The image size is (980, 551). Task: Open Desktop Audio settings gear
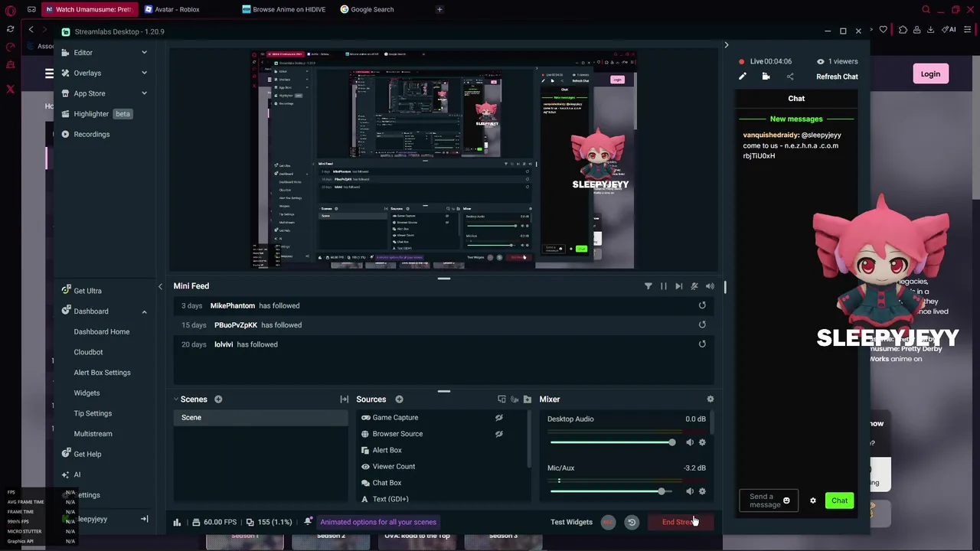tap(702, 442)
